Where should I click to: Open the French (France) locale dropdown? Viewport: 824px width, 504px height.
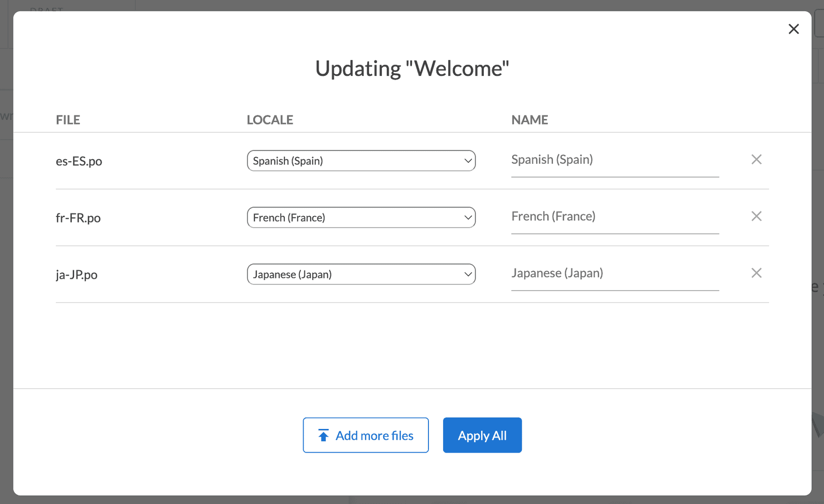(361, 217)
